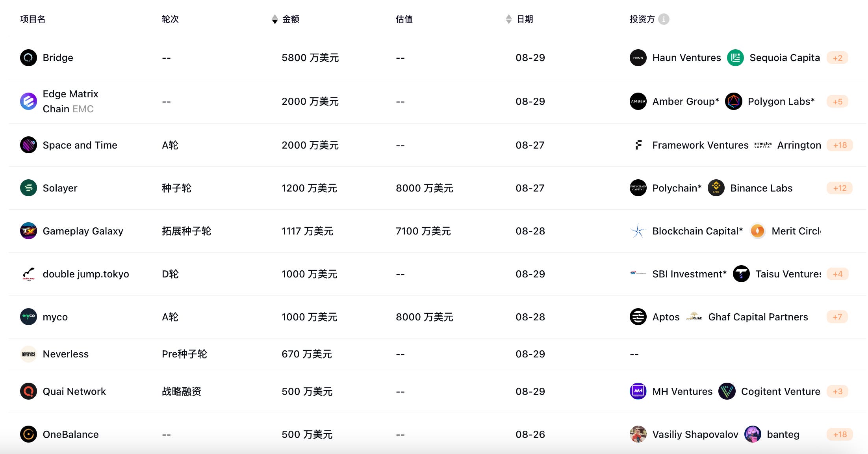Click the Vasiliy Shapovalov avatar
Viewport: 868px width, 454px height.
638,434
